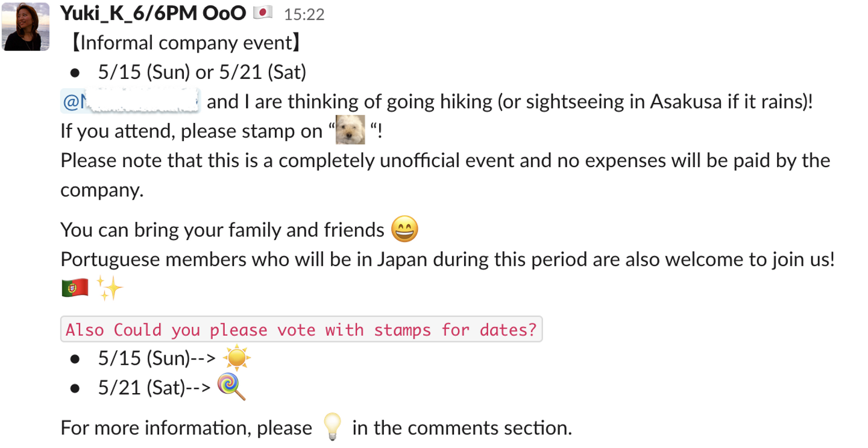Click the Japan flag status emoji

point(263,13)
